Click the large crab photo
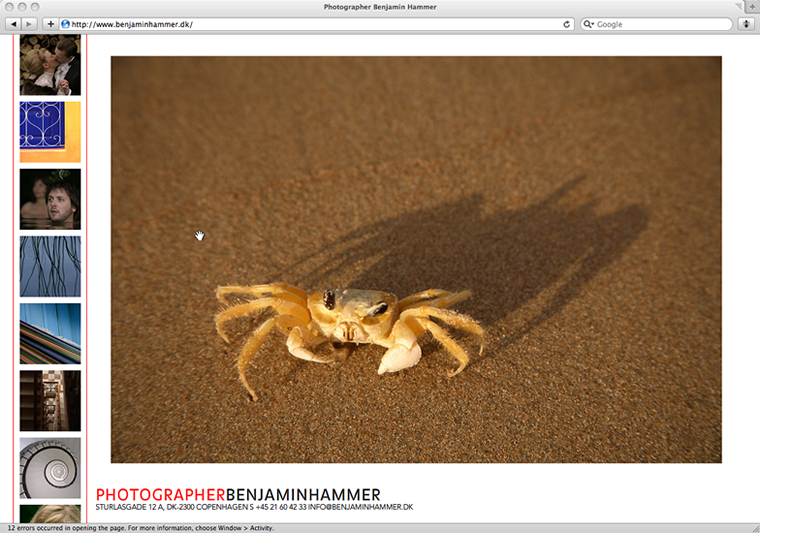The width and height of the screenshot is (800, 550). 415,259
